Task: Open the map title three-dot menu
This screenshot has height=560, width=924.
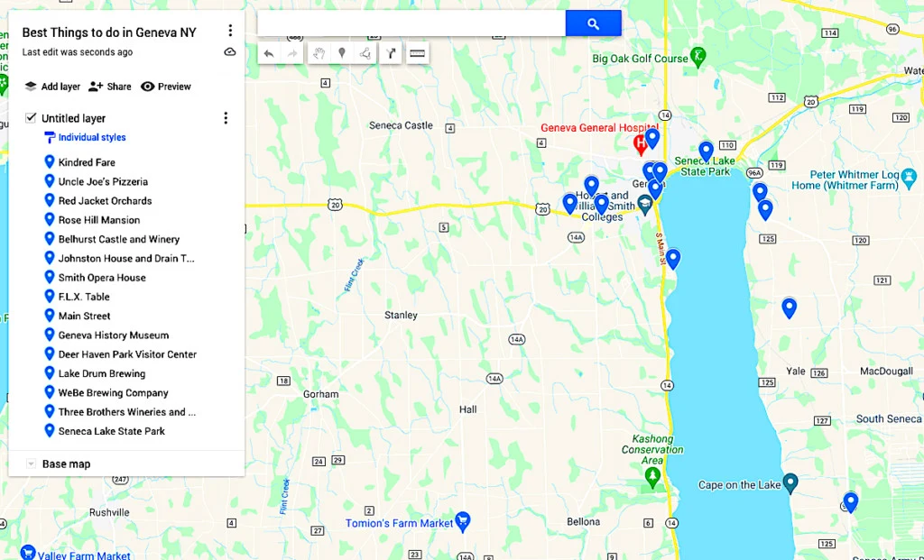Action: click(230, 30)
